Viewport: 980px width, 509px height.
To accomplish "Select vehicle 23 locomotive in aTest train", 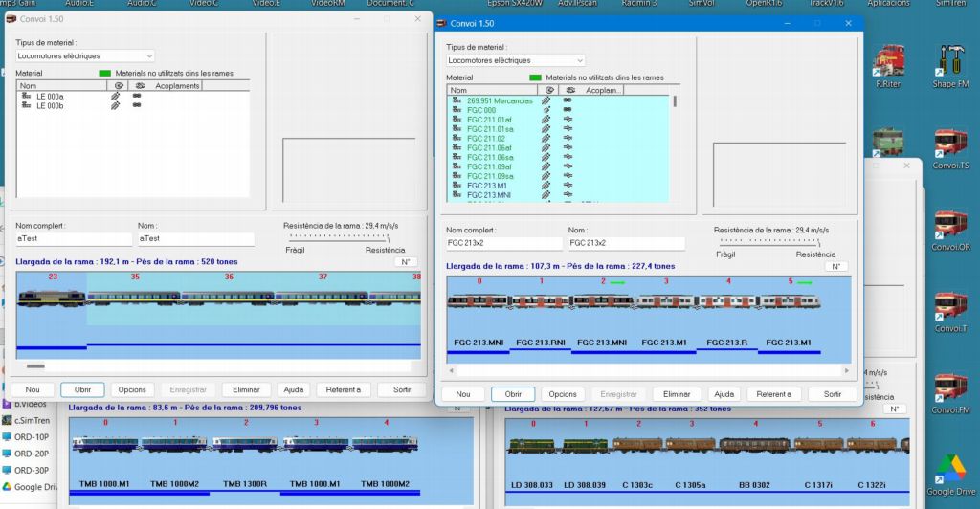I will click(52, 298).
